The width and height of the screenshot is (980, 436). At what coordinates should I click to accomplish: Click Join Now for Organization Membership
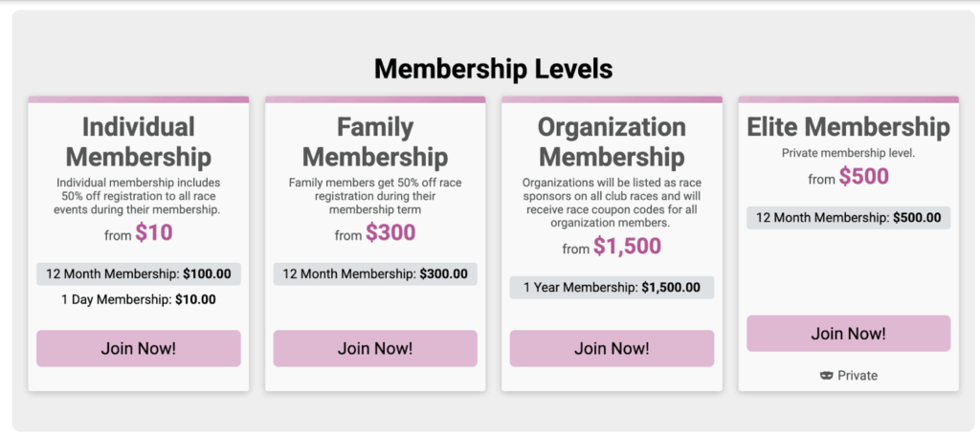[612, 348]
